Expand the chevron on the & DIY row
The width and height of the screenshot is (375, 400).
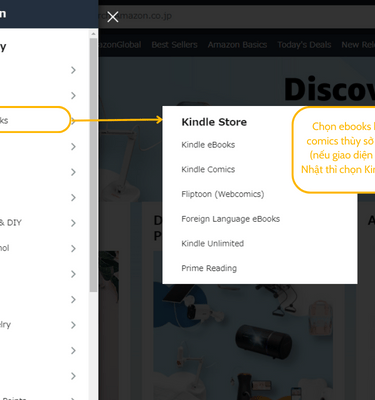(x=73, y=223)
